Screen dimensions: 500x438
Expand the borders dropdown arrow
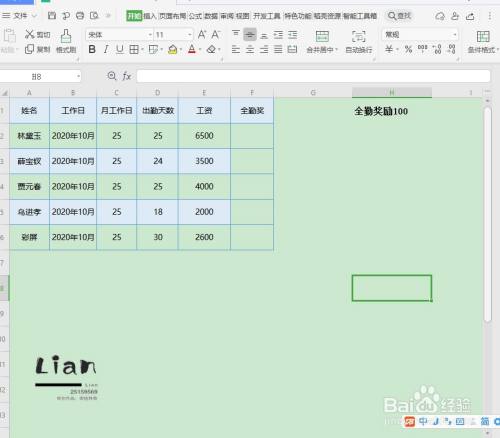click(142, 50)
